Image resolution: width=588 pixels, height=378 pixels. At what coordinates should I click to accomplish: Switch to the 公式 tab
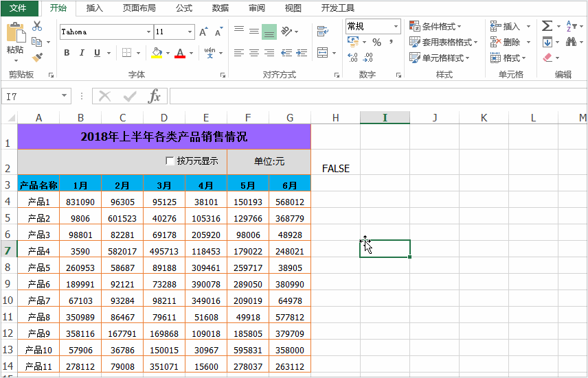click(184, 8)
